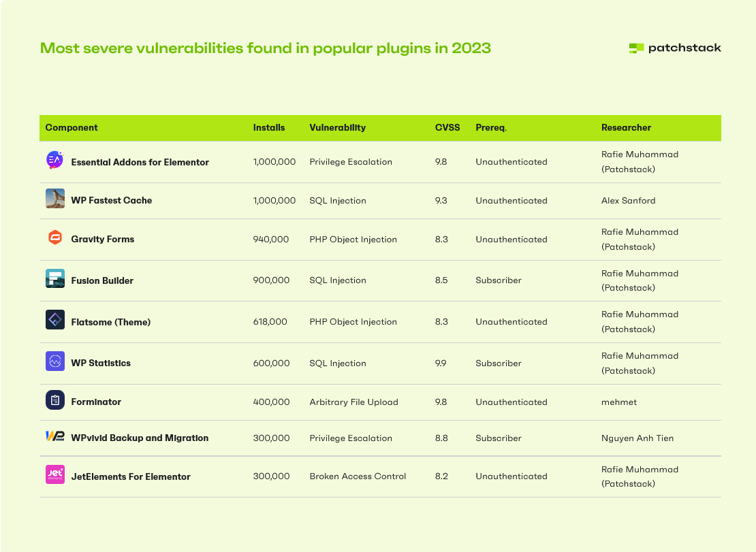This screenshot has height=552, width=756.
Task: Click researcher name mehmet
Action: [x=619, y=402]
